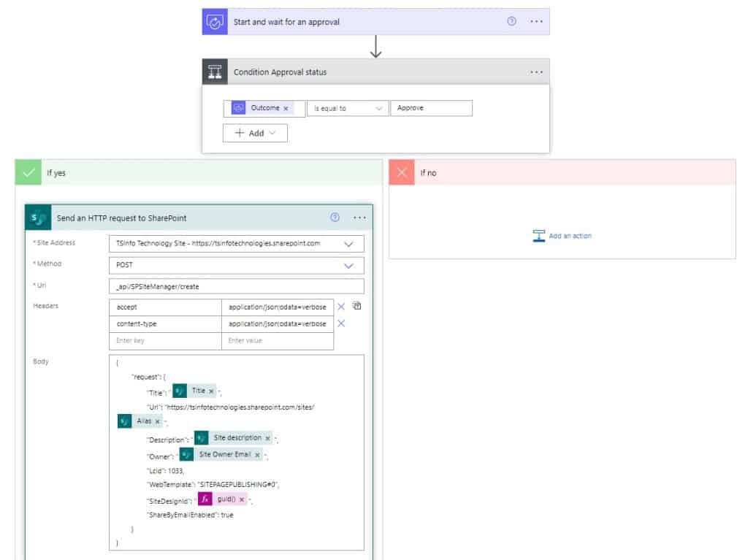Click Start and wait for an approval title

click(x=286, y=22)
